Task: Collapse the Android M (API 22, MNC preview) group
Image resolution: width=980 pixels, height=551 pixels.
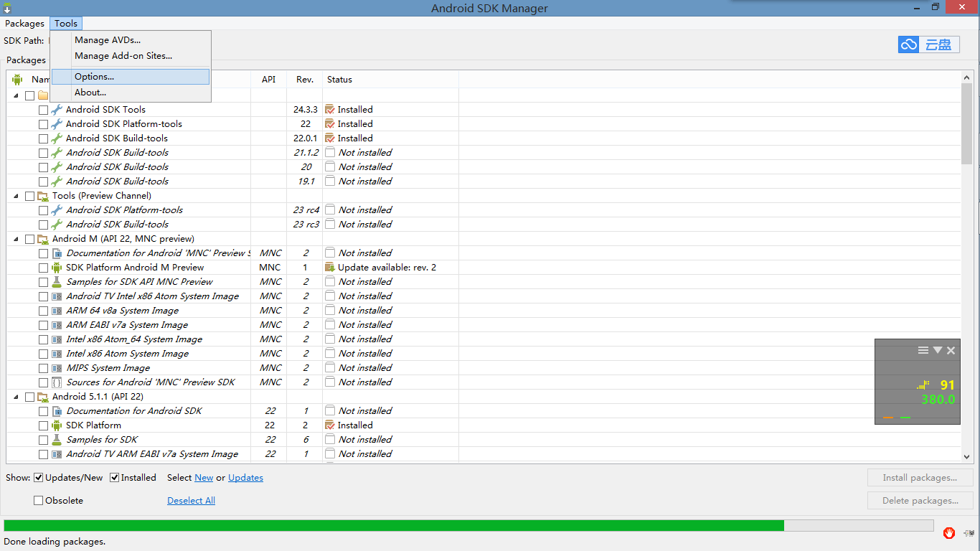Action: click(x=17, y=239)
